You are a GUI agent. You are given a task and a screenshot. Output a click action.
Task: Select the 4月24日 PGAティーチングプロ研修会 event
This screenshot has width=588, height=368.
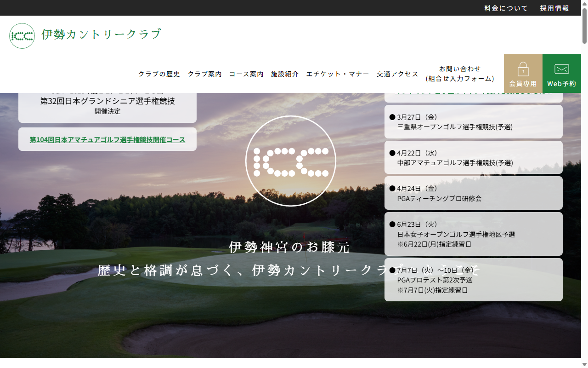point(474,193)
